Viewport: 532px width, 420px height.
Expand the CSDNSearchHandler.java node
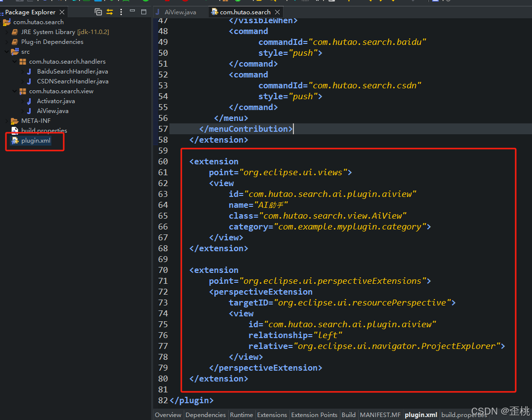[x=22, y=81]
